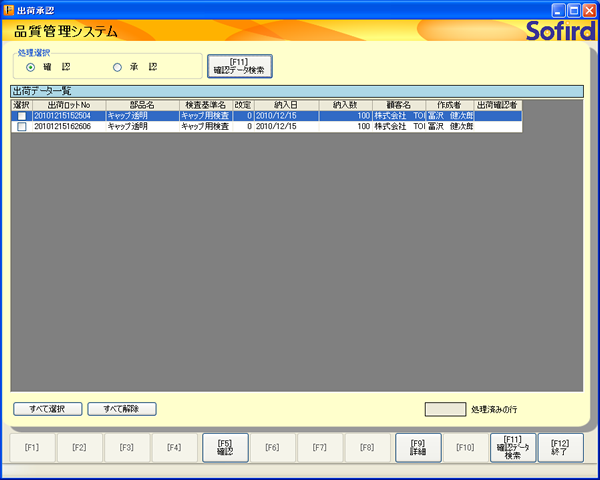
Task: Check the box for lot 20101215152504
Action: (21, 116)
